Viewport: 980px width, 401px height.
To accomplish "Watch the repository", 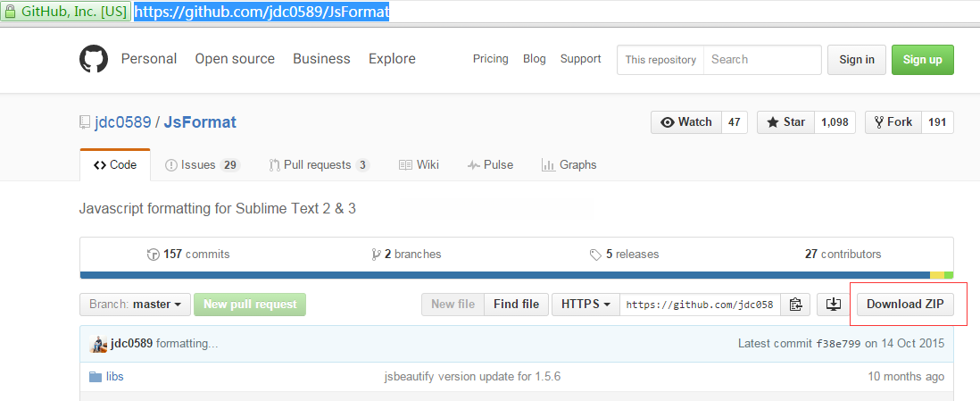I will 686,122.
